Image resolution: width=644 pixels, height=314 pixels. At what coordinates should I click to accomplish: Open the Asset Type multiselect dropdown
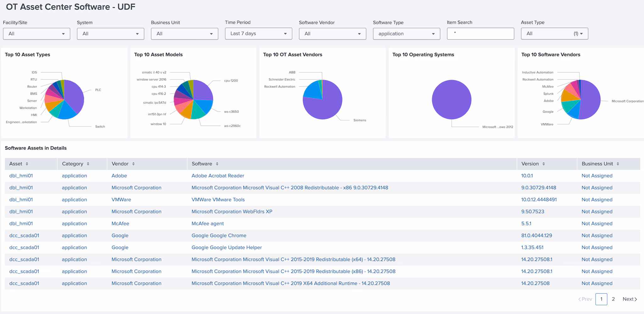click(554, 34)
